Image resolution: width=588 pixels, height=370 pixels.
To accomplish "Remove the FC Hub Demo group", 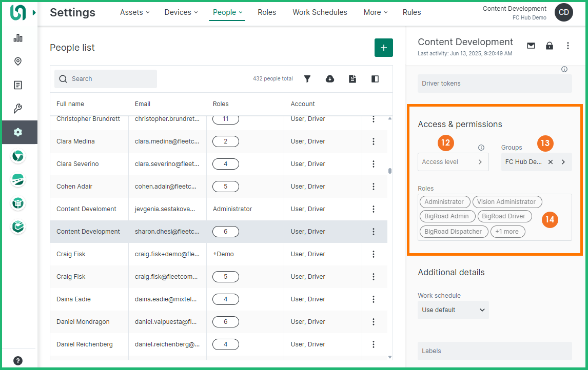I will tap(551, 162).
